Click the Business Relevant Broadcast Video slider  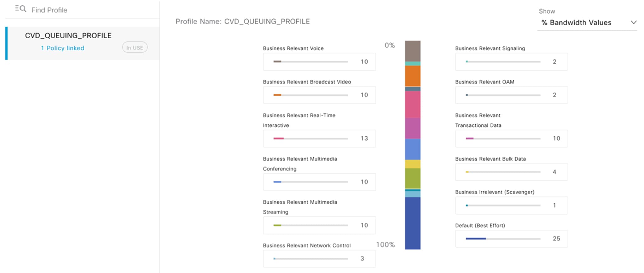tap(311, 95)
